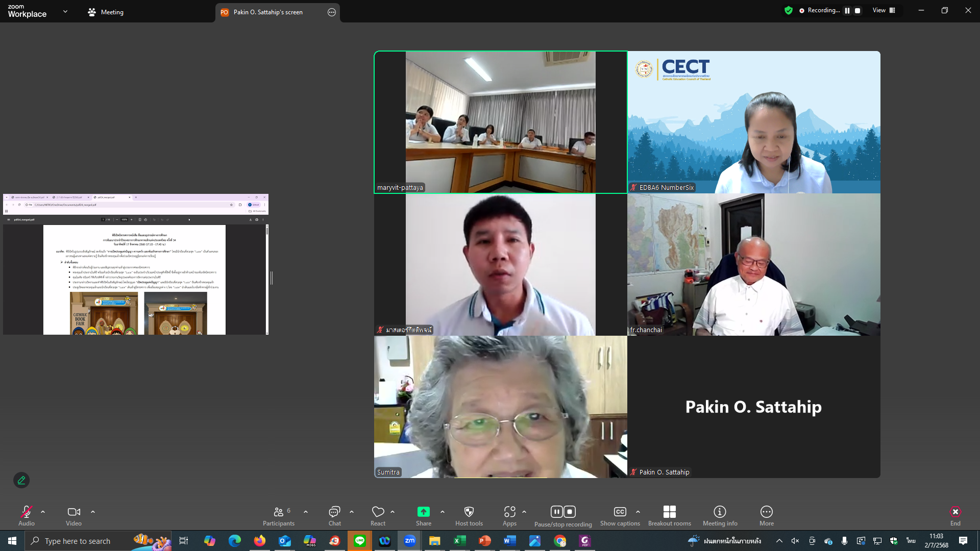
Task: Open the Apps icon
Action: point(509,512)
